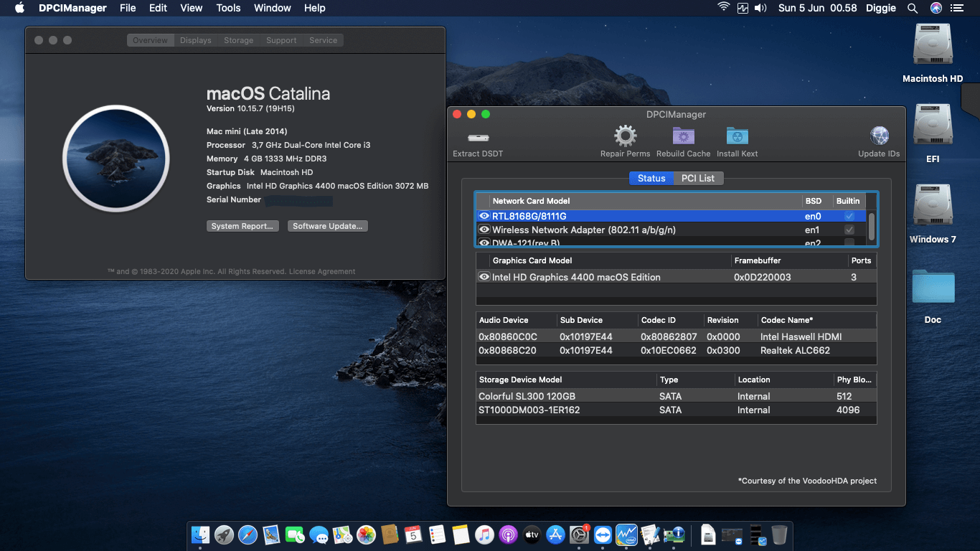Click the Rebuild Cache toolbar icon
This screenshot has height=551, width=980.
pyautogui.click(x=683, y=136)
